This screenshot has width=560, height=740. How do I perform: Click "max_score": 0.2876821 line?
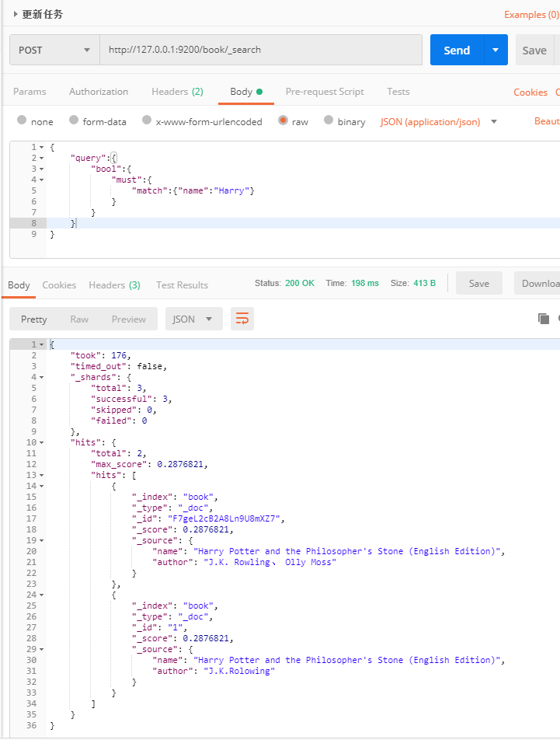coord(149,464)
